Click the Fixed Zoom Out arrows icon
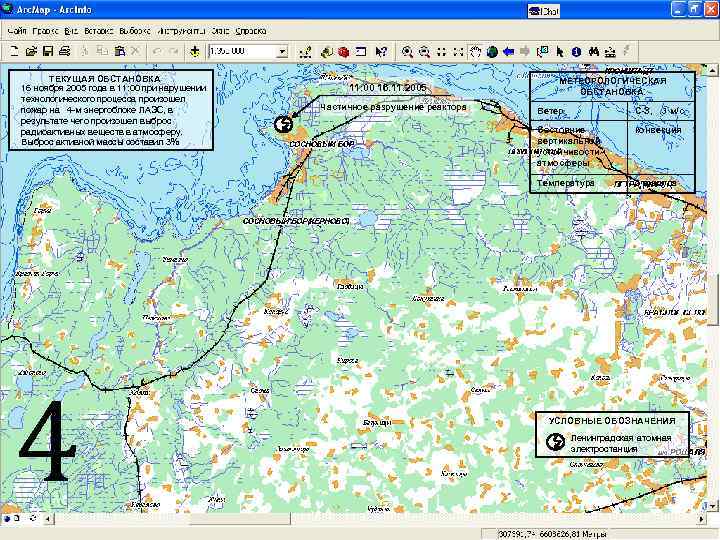 (x=458, y=52)
